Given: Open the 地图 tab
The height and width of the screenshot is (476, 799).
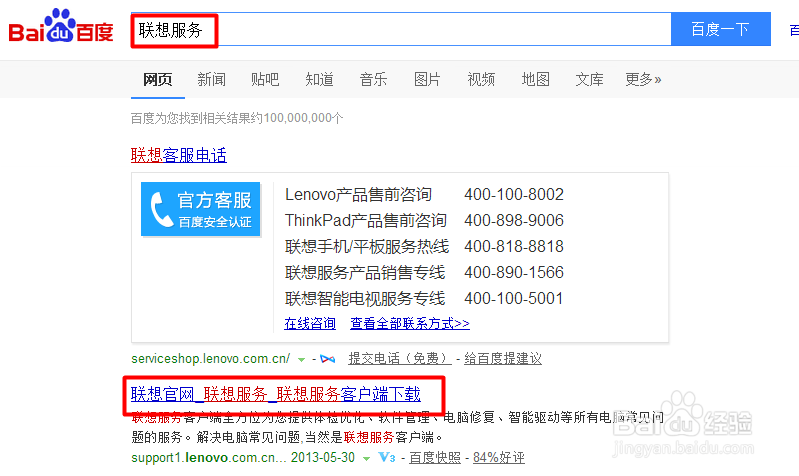Looking at the screenshot, I should [536, 80].
